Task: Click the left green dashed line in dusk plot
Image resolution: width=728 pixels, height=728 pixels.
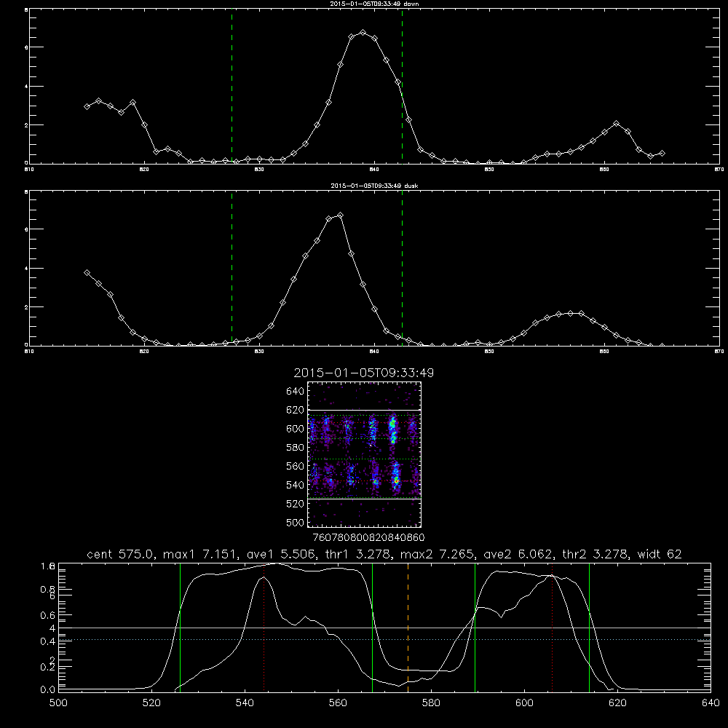Action: click(232, 269)
